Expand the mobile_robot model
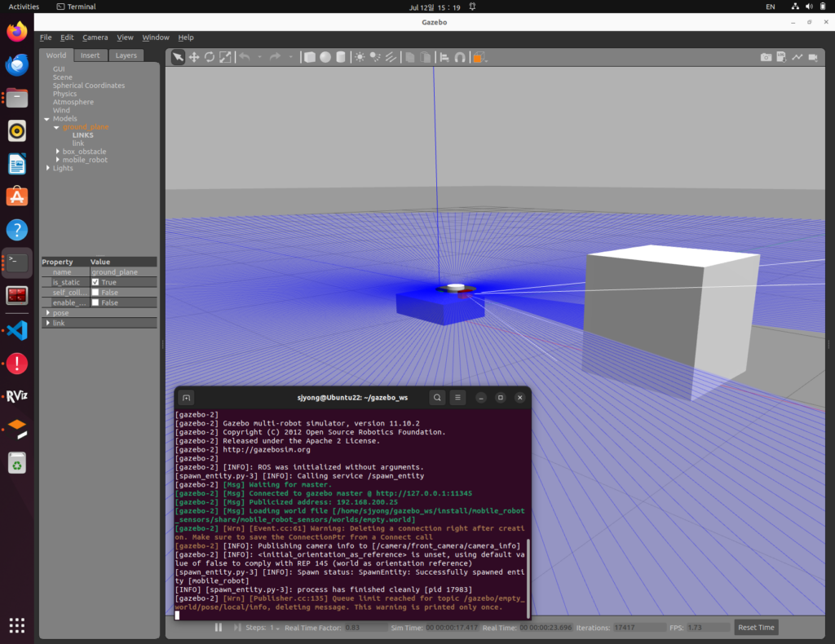This screenshot has height=644, width=835. tap(58, 160)
